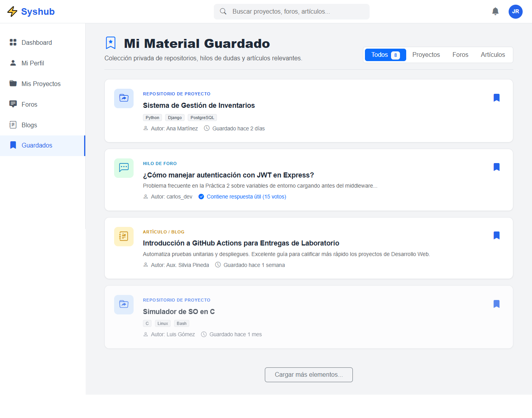
Task: Unsave the Sistema de Gestión de Inventarios bookmark
Action: point(497,98)
